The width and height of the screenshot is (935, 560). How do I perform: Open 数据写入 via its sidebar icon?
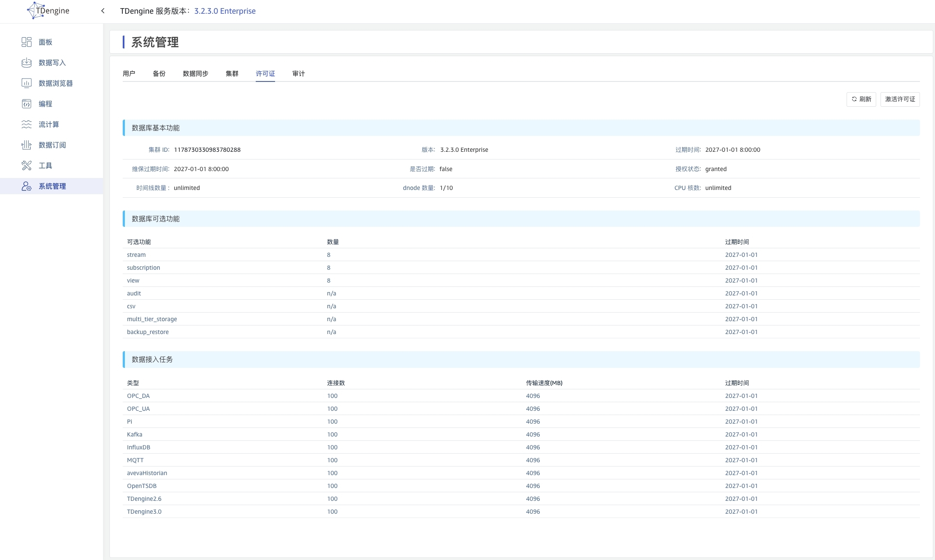[x=26, y=63]
